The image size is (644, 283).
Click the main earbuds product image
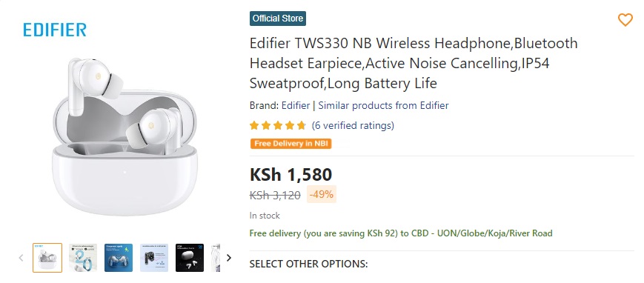(x=125, y=136)
